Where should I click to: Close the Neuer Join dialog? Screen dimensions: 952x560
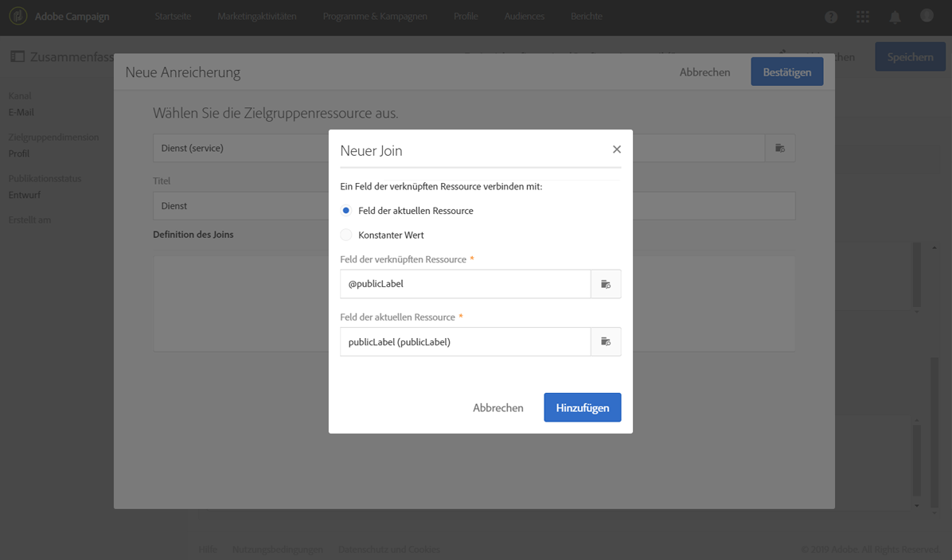click(x=616, y=150)
